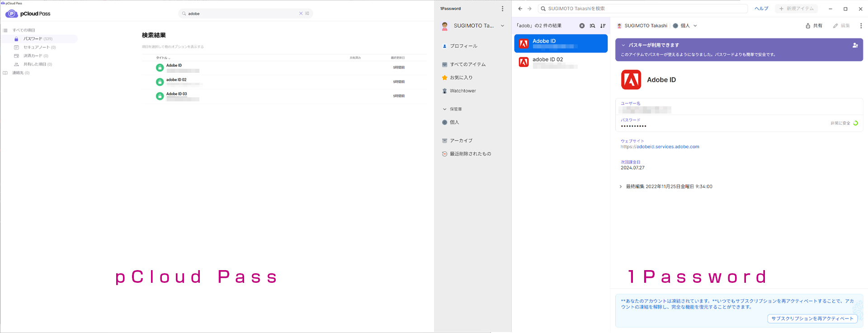Click the account avatar in 1Password sidebar
This screenshot has height=333, width=868.
(445, 26)
